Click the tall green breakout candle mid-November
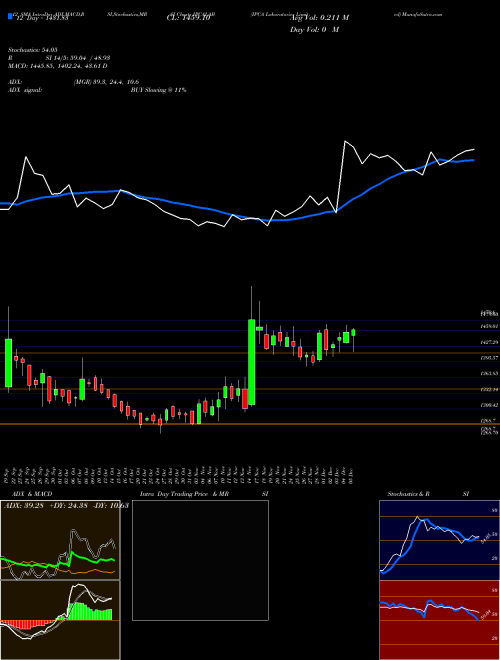 [x=252, y=362]
